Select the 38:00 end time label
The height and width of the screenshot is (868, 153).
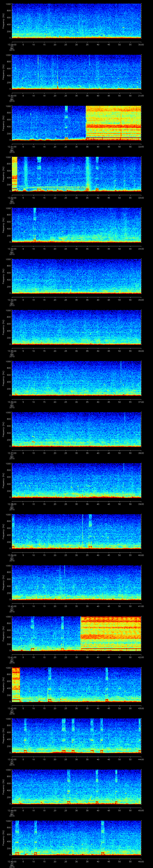(x=141, y=453)
